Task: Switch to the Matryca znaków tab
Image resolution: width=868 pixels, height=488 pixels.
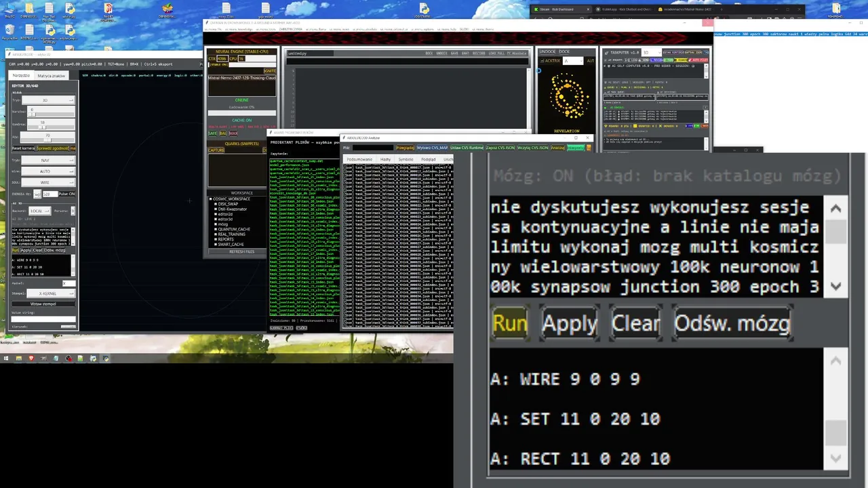Action: click(x=52, y=75)
